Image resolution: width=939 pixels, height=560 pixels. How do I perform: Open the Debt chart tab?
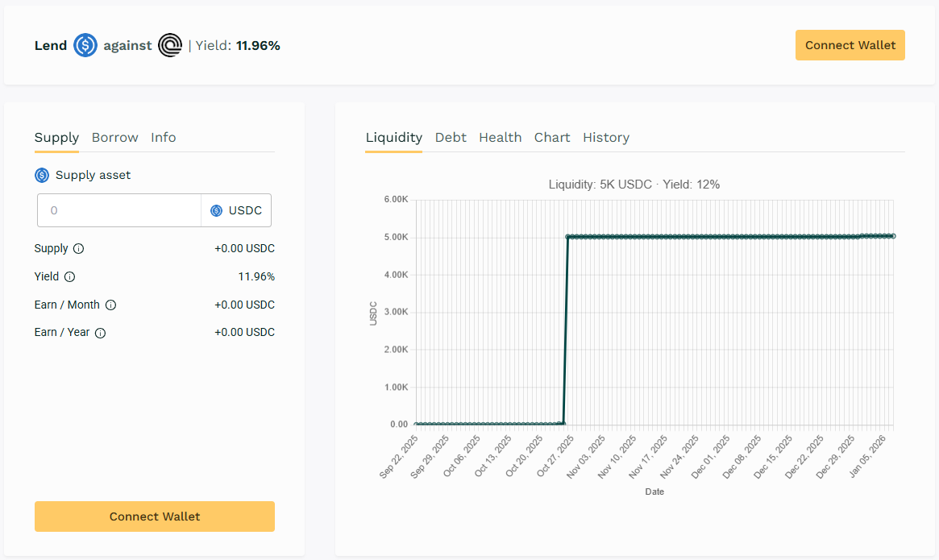[x=451, y=138]
